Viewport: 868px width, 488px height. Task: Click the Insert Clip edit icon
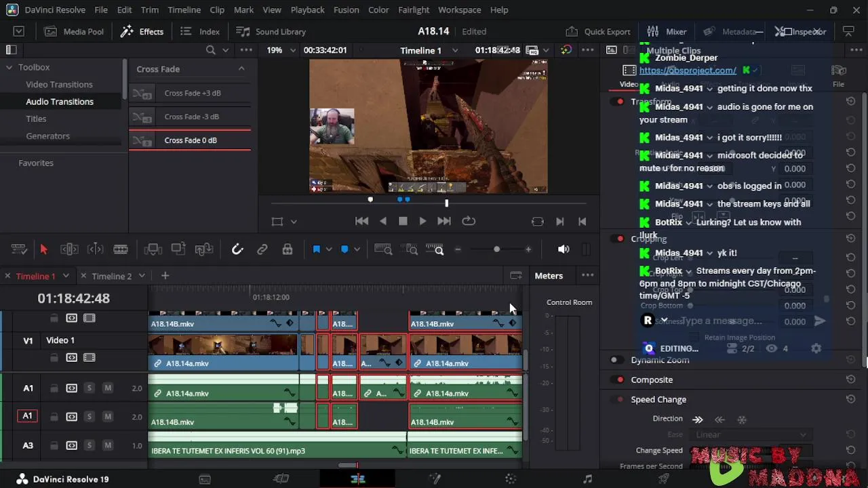(153, 249)
